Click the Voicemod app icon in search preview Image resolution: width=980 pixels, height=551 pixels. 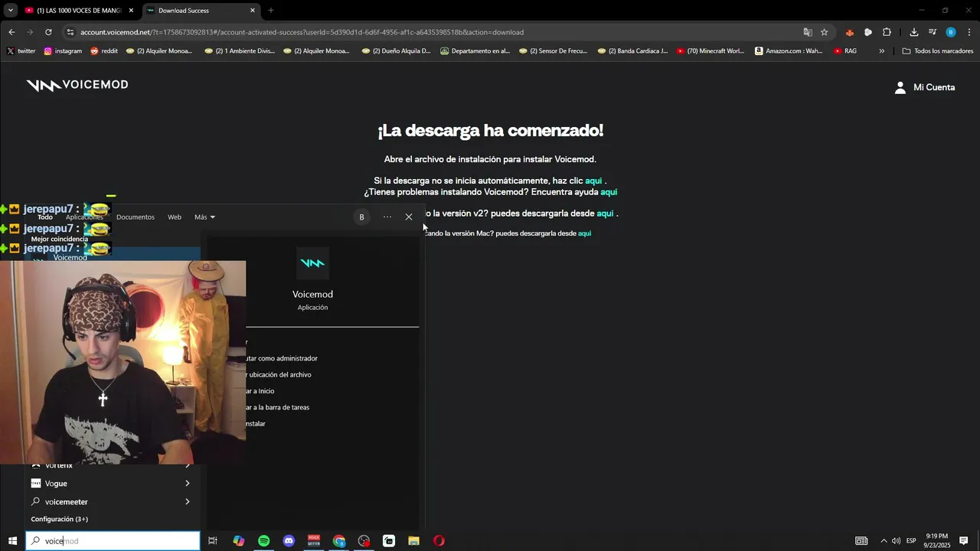[312, 263]
